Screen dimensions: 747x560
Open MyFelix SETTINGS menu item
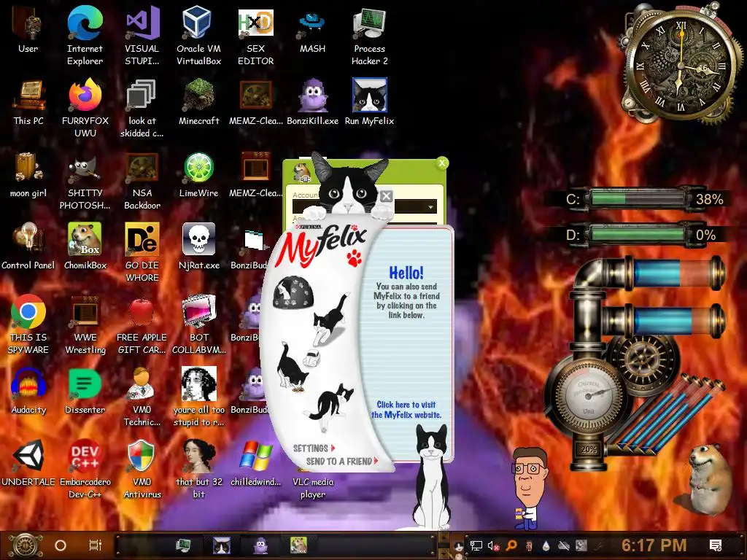point(314,448)
